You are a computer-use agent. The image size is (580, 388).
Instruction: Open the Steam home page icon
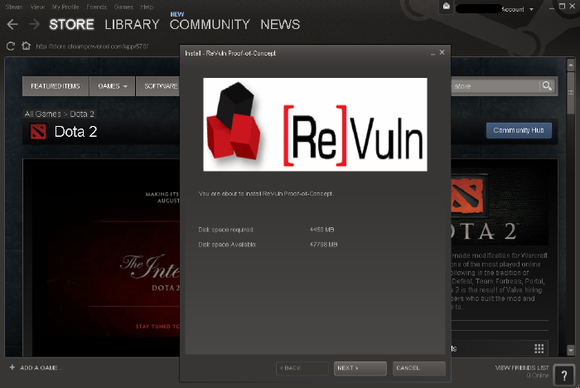click(x=26, y=46)
